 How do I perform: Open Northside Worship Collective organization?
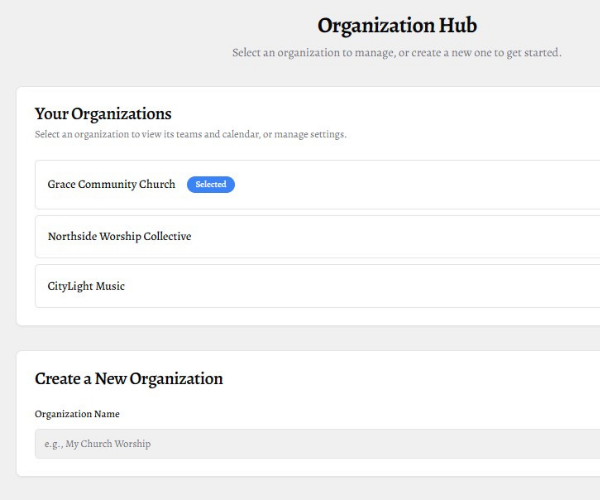tap(119, 237)
